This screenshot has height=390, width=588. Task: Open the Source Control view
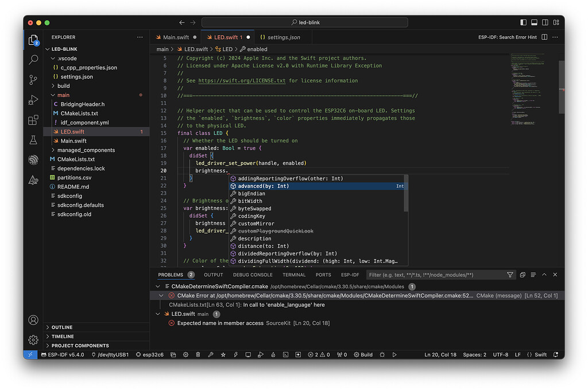(33, 80)
